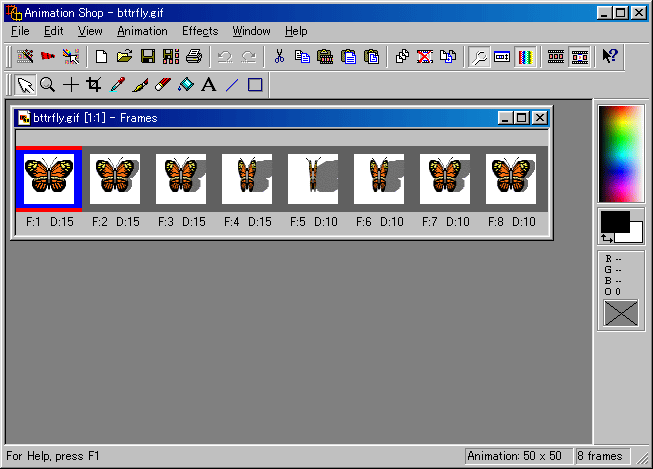
Task: Click the third paste clipboard icon
Action: pyautogui.click(x=371, y=56)
